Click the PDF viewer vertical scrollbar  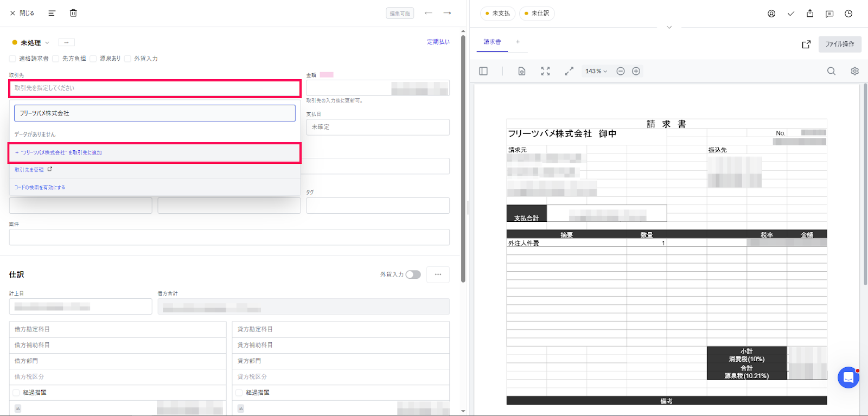coord(865,184)
